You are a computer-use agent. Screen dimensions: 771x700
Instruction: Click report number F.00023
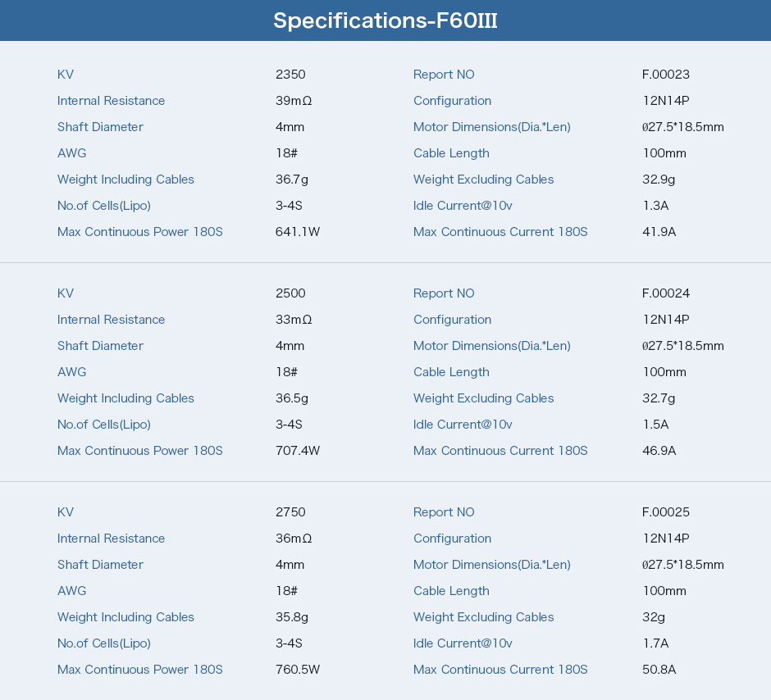[x=666, y=75]
